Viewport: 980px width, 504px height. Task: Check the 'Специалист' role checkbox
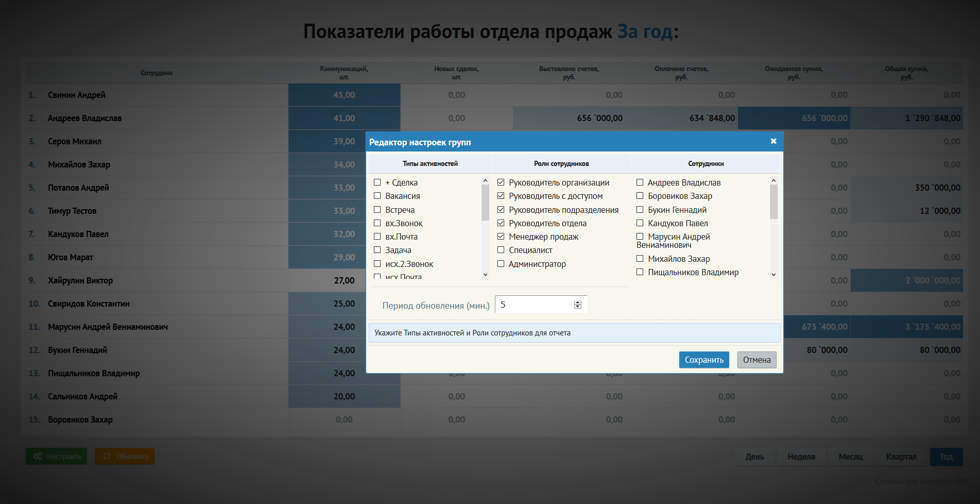pos(501,250)
